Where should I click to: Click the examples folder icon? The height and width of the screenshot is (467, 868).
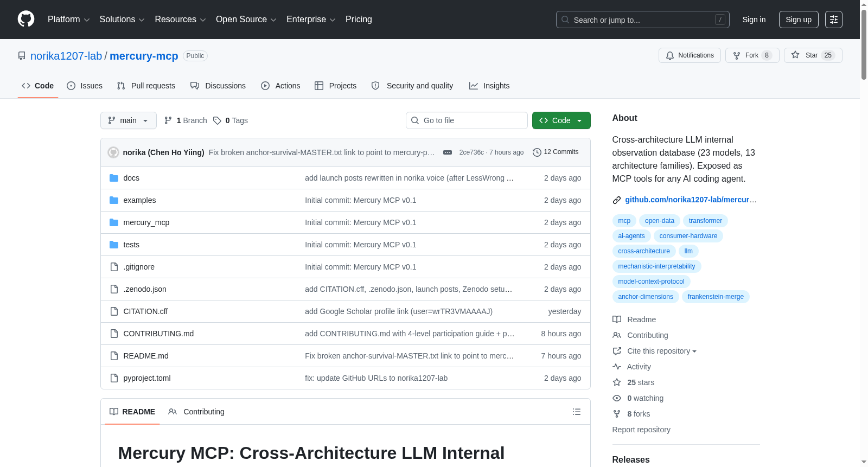pyautogui.click(x=114, y=200)
